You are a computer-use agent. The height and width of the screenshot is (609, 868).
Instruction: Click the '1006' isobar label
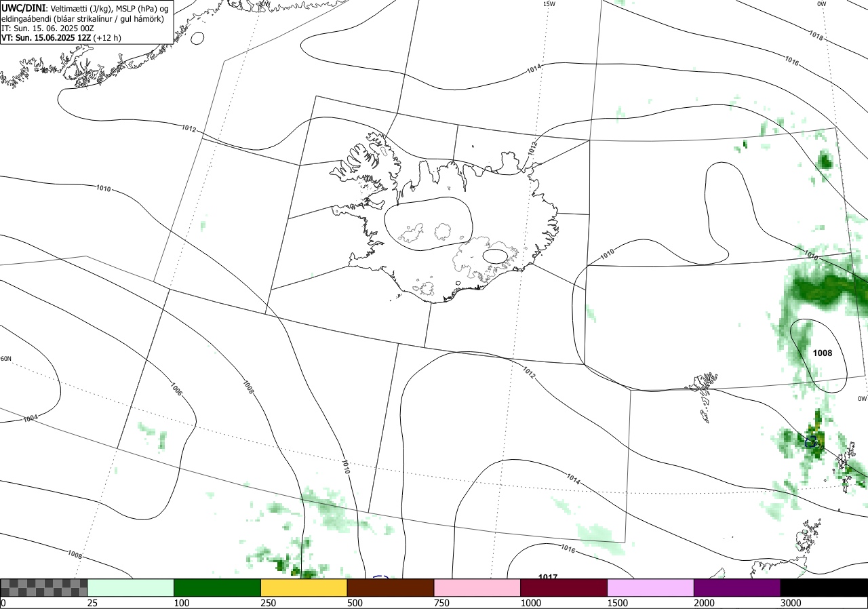(x=176, y=389)
